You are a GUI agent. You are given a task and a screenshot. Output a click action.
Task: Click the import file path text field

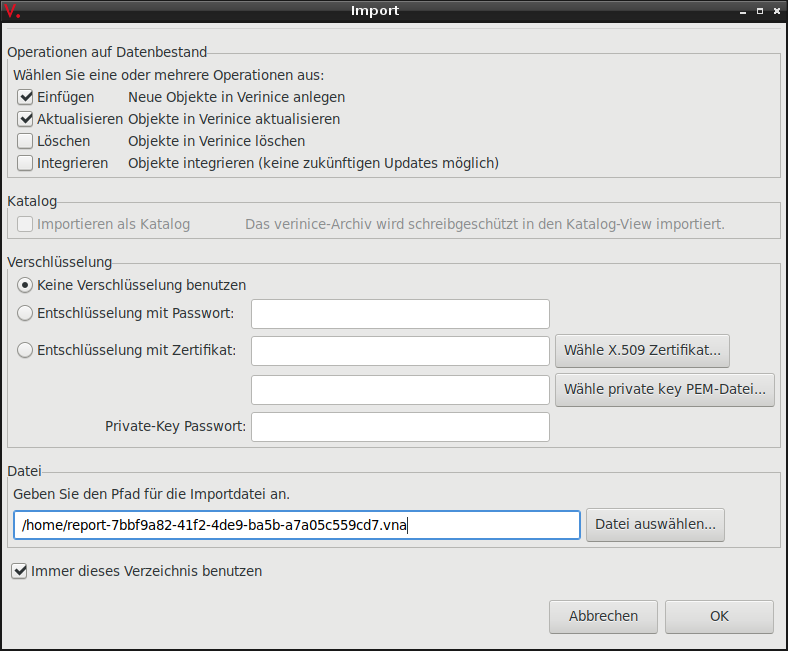tap(297, 525)
